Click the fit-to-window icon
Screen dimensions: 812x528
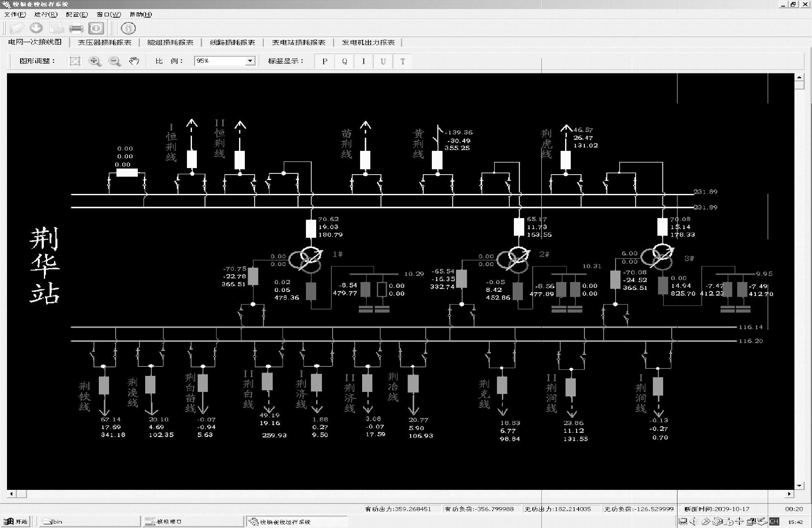pos(75,61)
